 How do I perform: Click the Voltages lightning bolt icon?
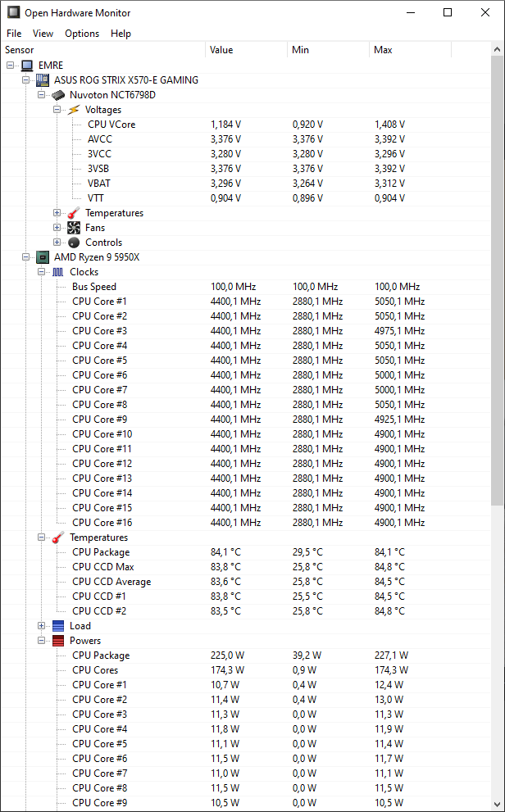point(74,110)
